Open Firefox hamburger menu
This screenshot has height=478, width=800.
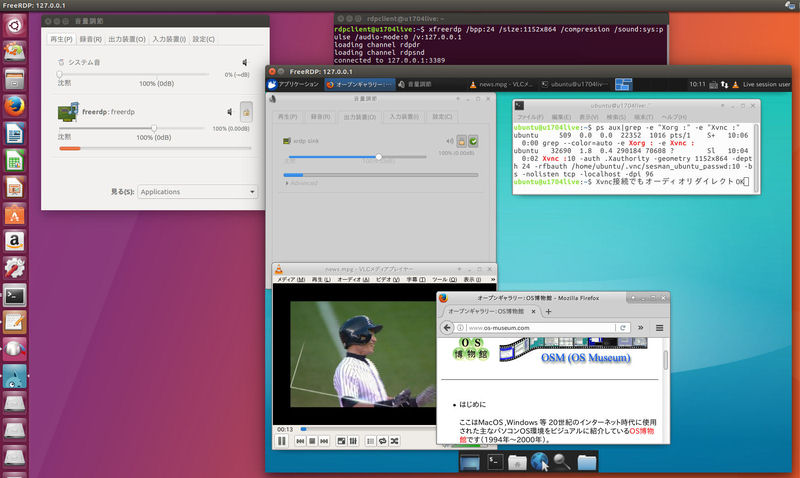659,328
